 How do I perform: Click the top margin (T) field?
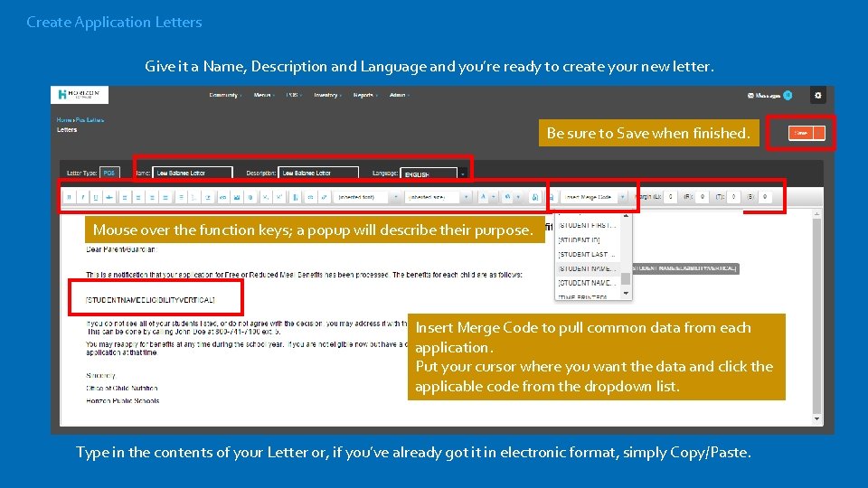[733, 197]
